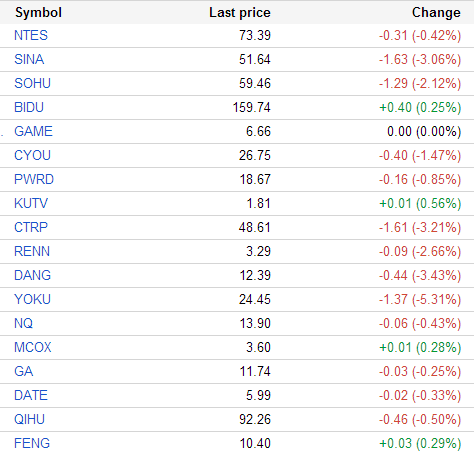Open the DATE stock symbol link
This screenshot has width=474, height=453.
pyautogui.click(x=31, y=395)
